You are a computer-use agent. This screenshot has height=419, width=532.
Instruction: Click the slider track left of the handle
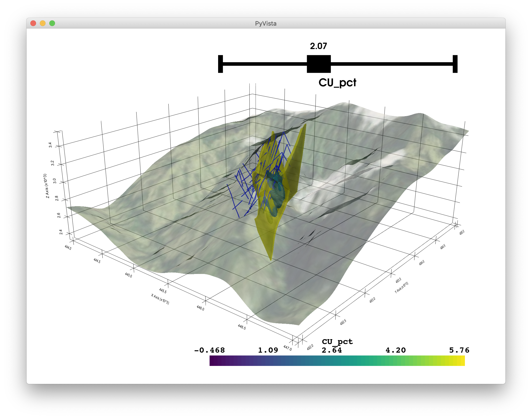click(265, 64)
